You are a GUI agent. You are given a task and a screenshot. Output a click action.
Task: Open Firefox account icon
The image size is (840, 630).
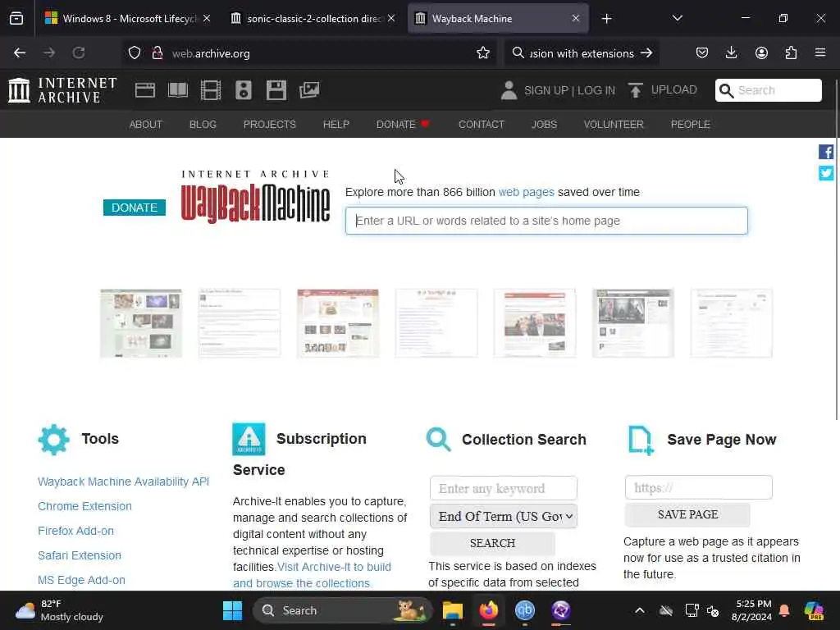coord(761,53)
